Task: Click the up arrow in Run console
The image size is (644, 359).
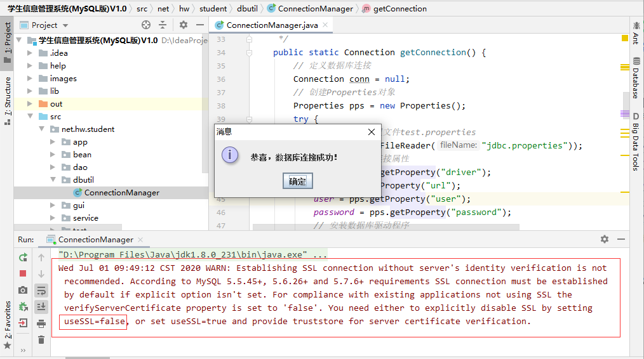Action: click(41, 258)
